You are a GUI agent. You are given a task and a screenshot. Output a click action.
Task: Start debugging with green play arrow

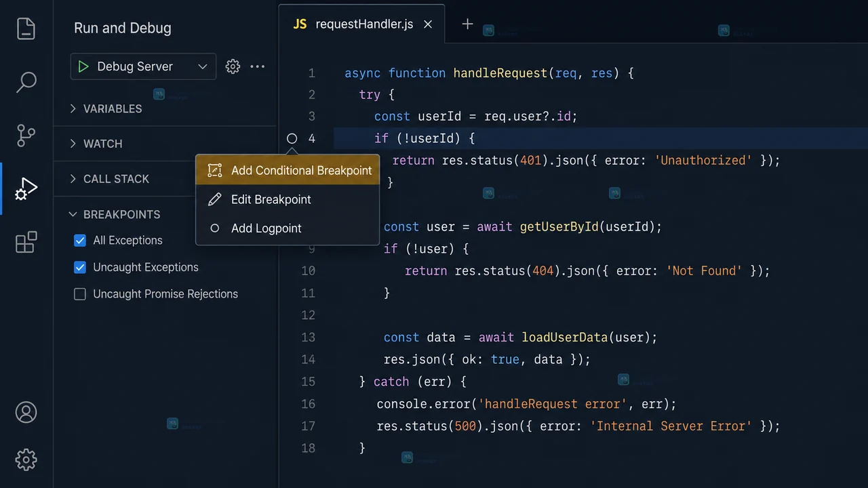click(83, 66)
